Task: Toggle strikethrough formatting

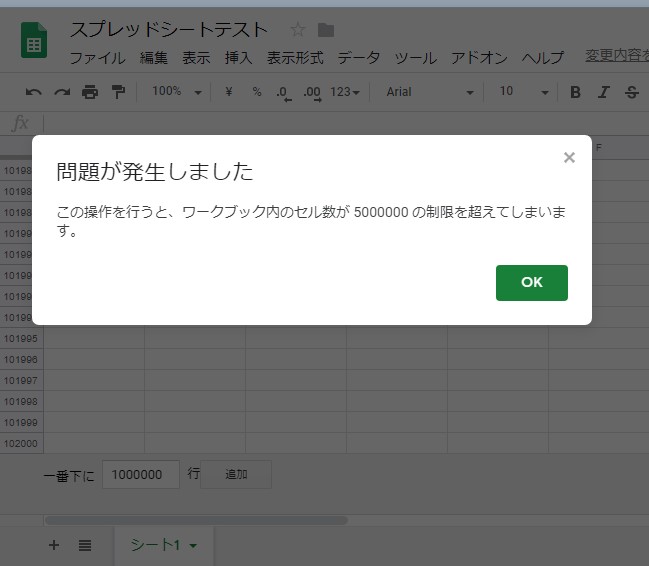Action: (x=631, y=92)
